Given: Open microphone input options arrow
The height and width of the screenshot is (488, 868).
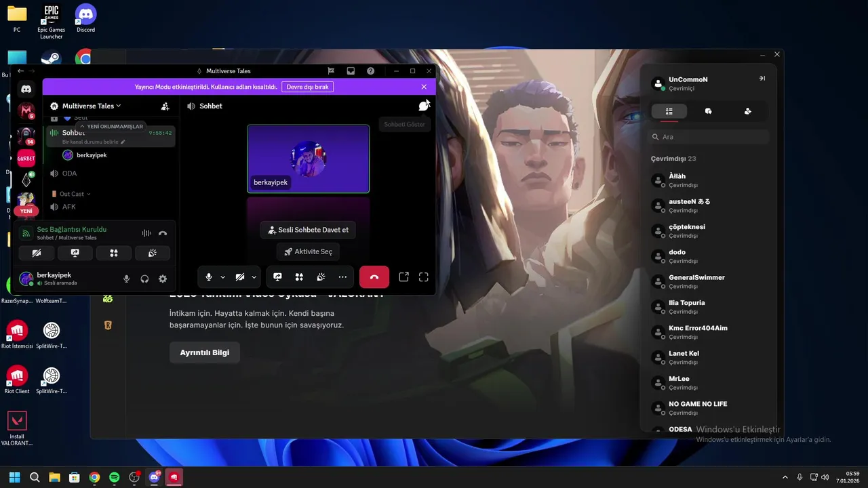Looking at the screenshot, I should point(222,277).
